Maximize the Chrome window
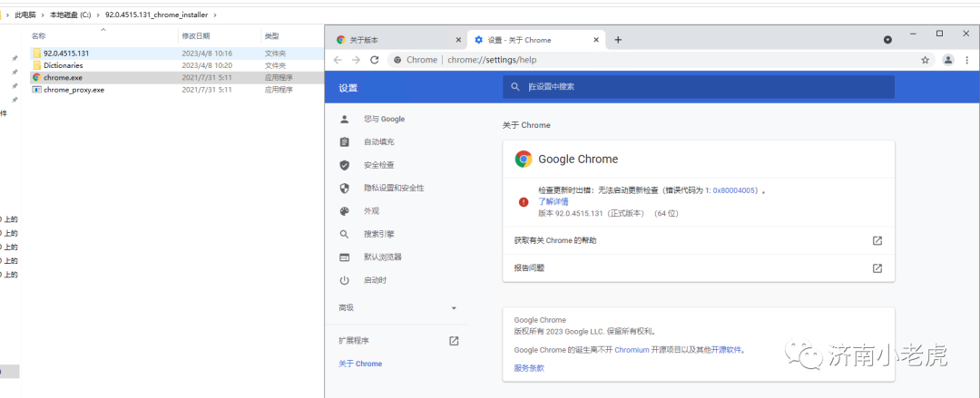Viewport: 980px width, 398px height. (939, 34)
